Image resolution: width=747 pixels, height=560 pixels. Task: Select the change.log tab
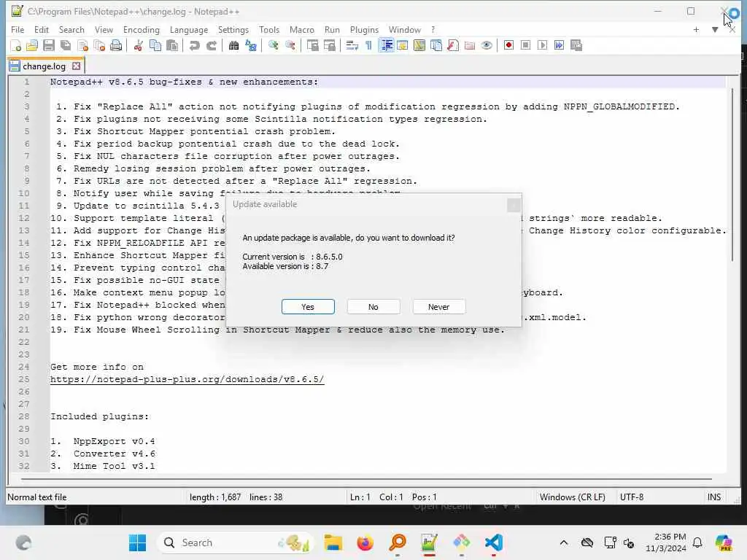coord(44,66)
